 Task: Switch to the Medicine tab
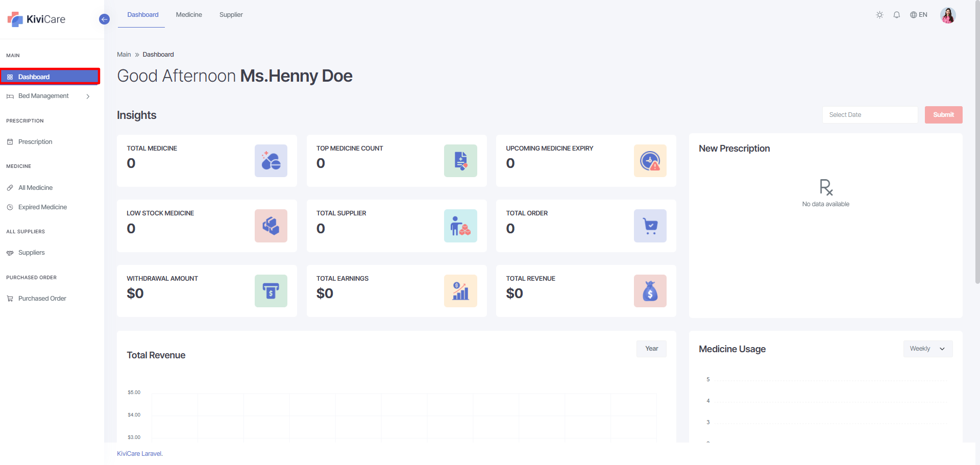189,15
